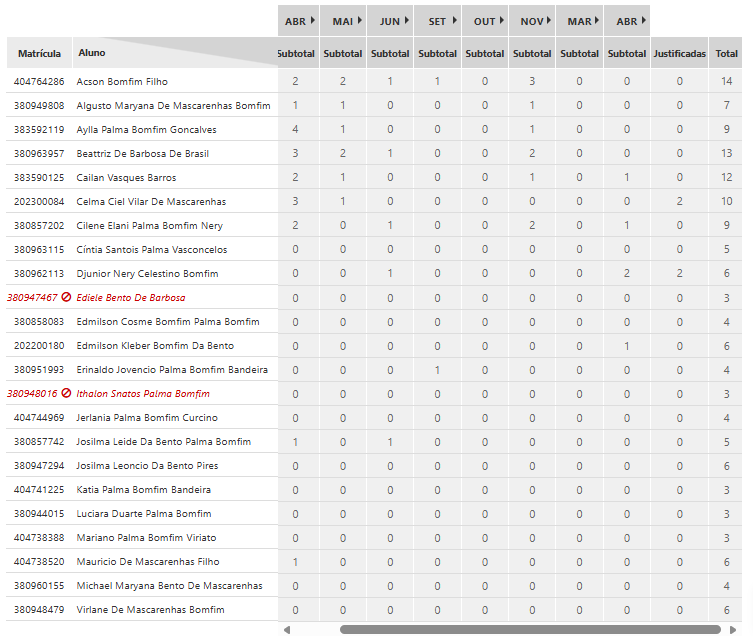
Task: Expand the first ABR month column
Action: click(x=313, y=21)
